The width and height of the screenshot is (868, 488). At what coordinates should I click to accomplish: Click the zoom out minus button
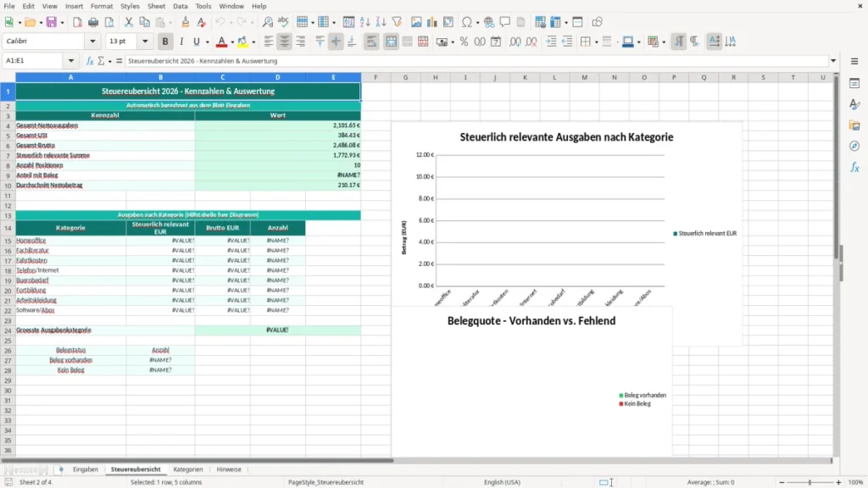(782, 482)
